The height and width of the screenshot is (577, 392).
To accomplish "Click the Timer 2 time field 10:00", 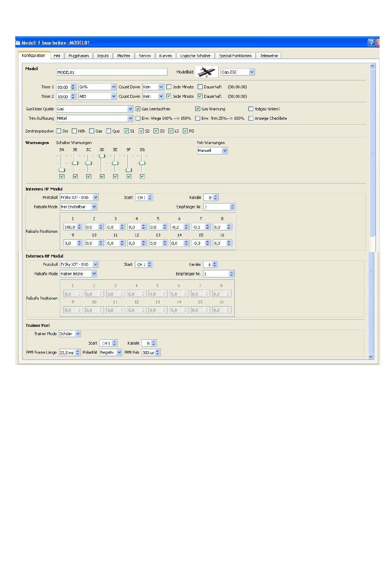I will pyautogui.click(x=66, y=97).
